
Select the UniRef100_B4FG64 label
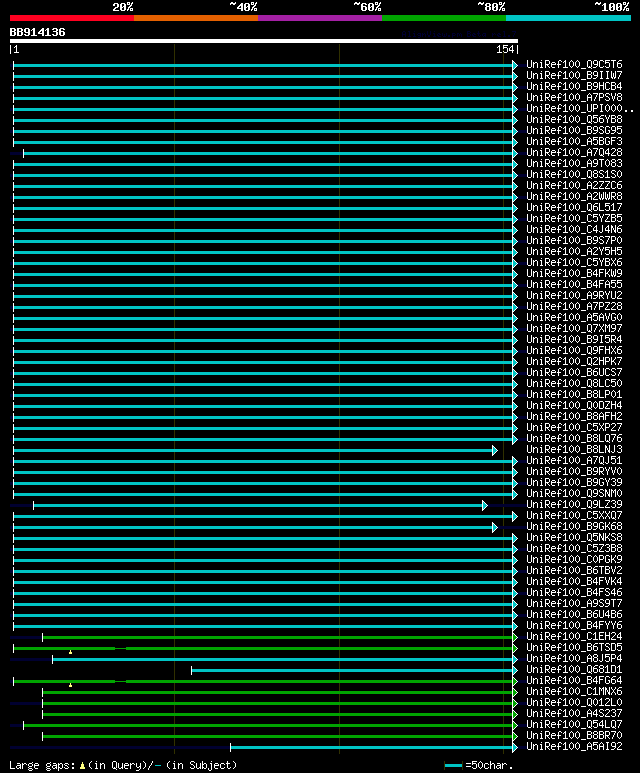[574, 680]
